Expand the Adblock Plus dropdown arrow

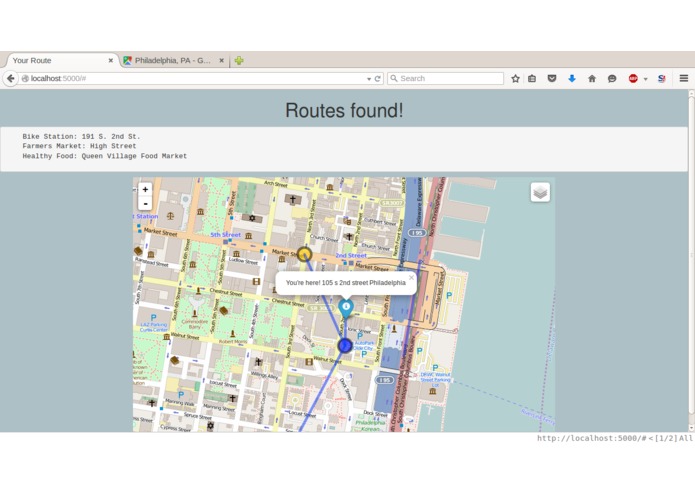(x=645, y=79)
